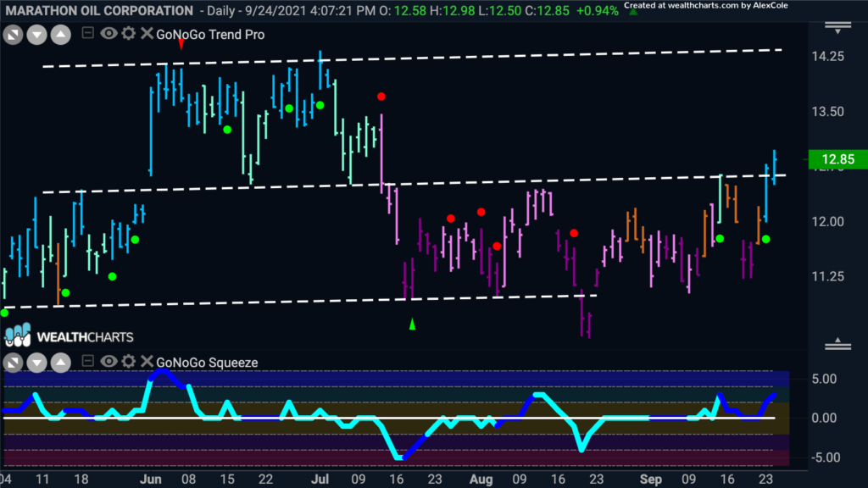Image resolution: width=868 pixels, height=488 pixels.
Task: Toggle visibility of GoNoGo Squeeze
Action: click(108, 361)
